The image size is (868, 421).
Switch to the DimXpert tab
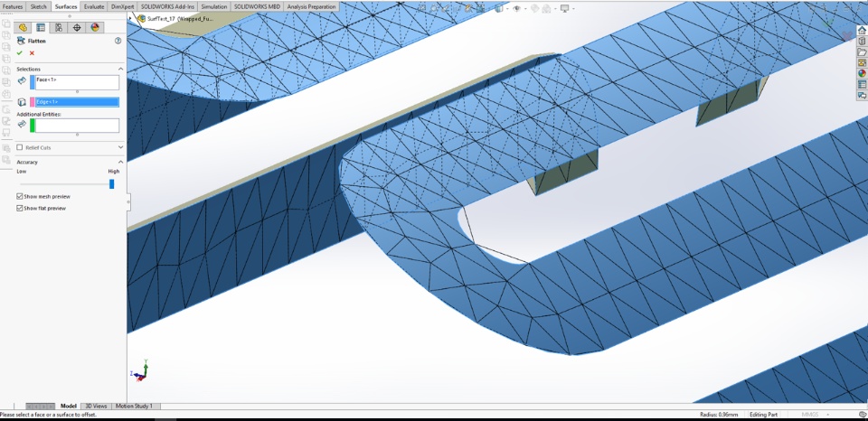122,6
